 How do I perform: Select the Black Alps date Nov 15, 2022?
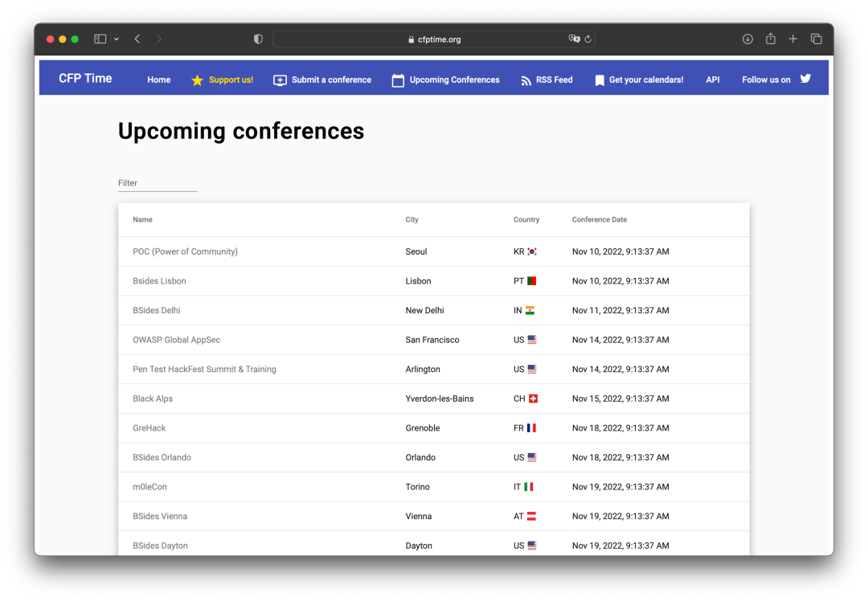pos(620,399)
